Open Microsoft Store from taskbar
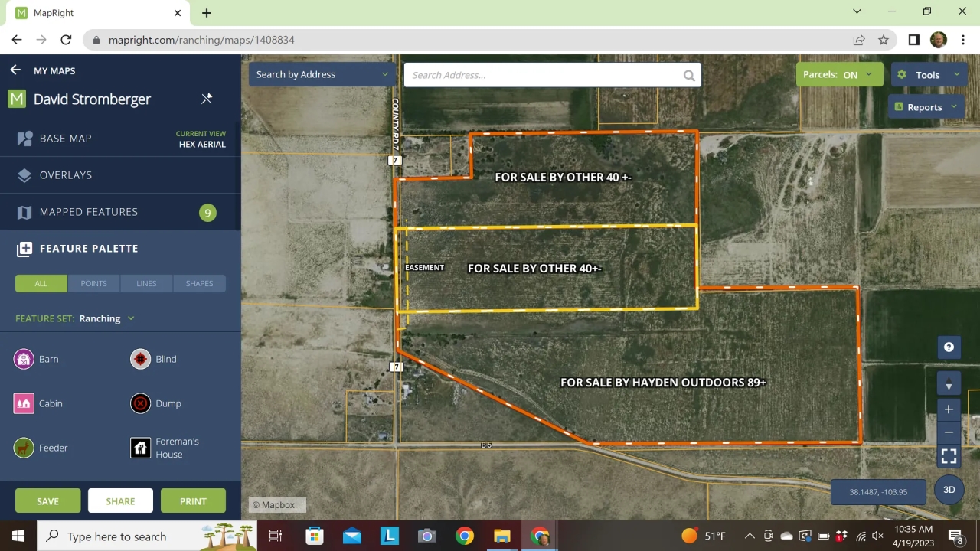Image resolution: width=980 pixels, height=551 pixels. tap(315, 536)
